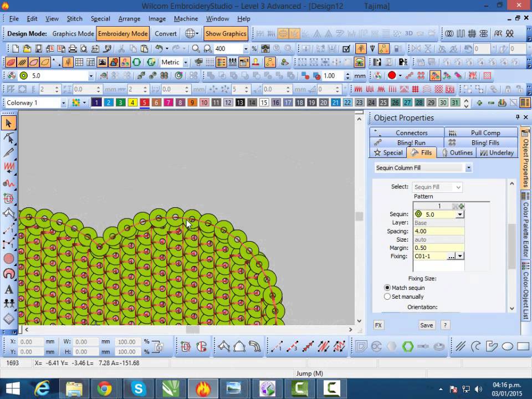Click the FX button
Image resolution: width=532 pixels, height=399 pixels.
click(378, 325)
